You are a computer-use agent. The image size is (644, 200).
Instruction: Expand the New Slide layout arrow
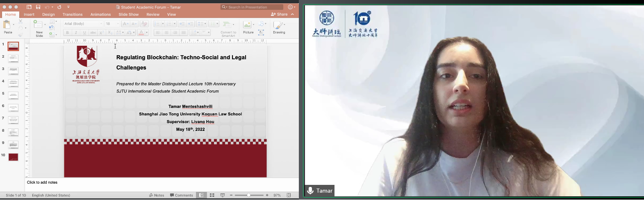pos(45,24)
